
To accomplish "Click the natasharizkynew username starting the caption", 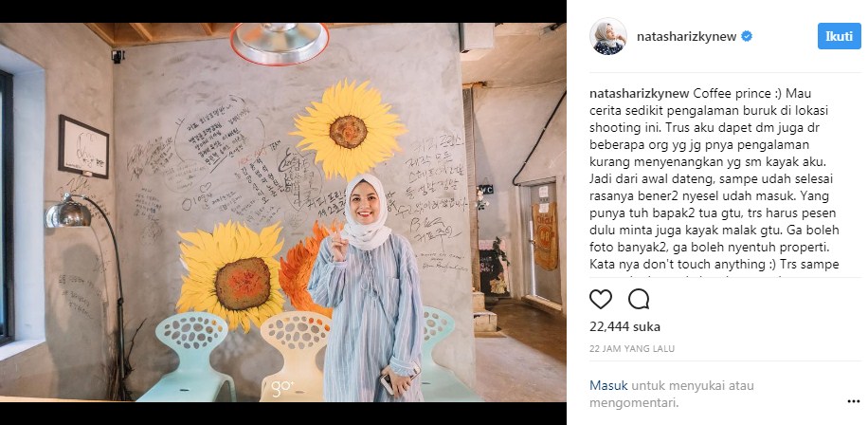I will click(x=634, y=93).
